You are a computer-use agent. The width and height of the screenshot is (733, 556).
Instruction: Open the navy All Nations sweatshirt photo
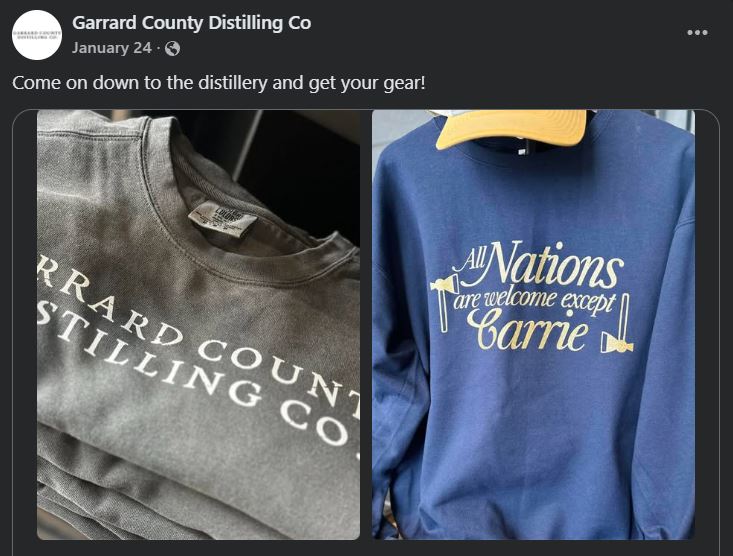pos(533,325)
